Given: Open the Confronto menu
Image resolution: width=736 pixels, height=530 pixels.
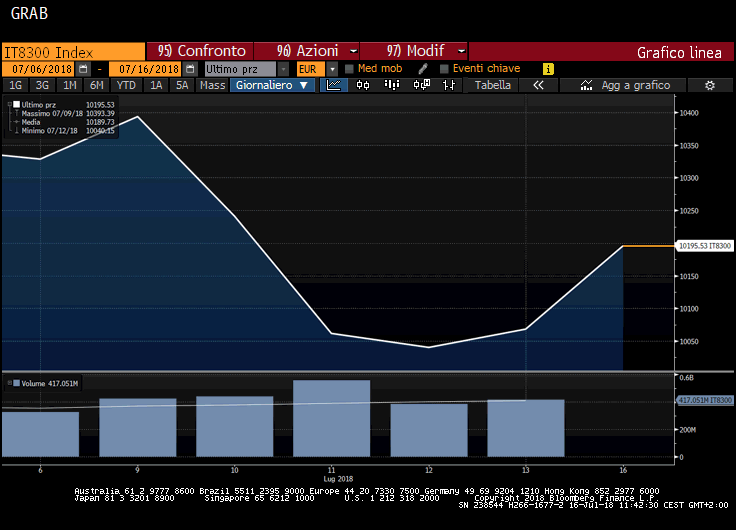Looking at the screenshot, I should [x=200, y=51].
